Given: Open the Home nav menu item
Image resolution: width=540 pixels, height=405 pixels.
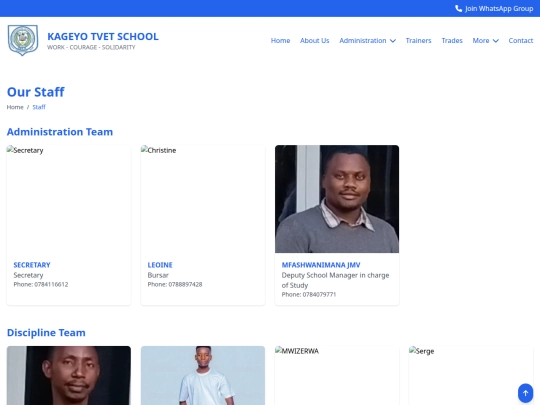Looking at the screenshot, I should pos(280,41).
